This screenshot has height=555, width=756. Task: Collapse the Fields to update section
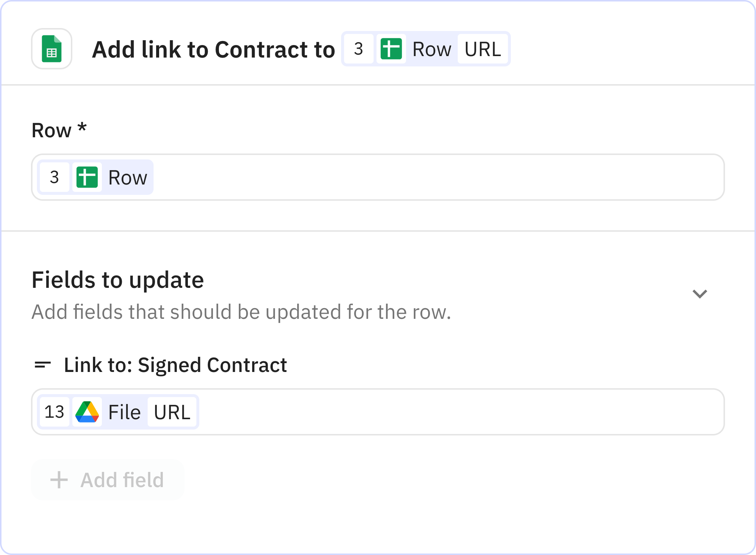[x=699, y=293]
